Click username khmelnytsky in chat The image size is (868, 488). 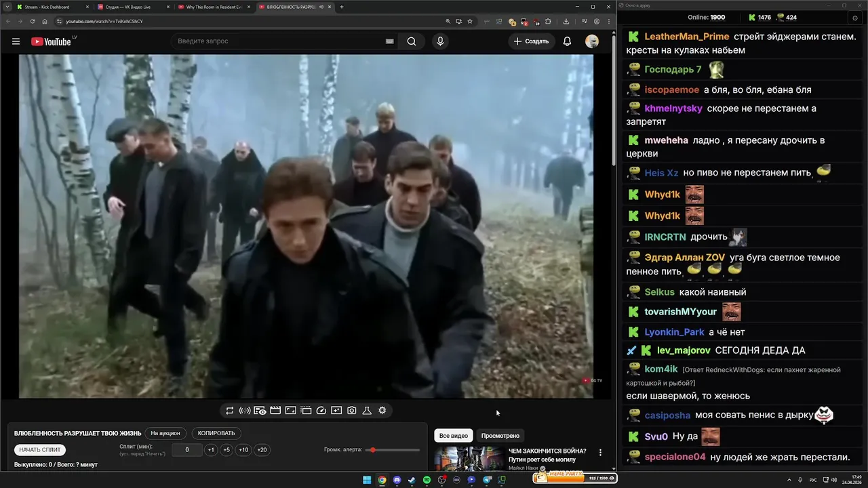coord(673,108)
